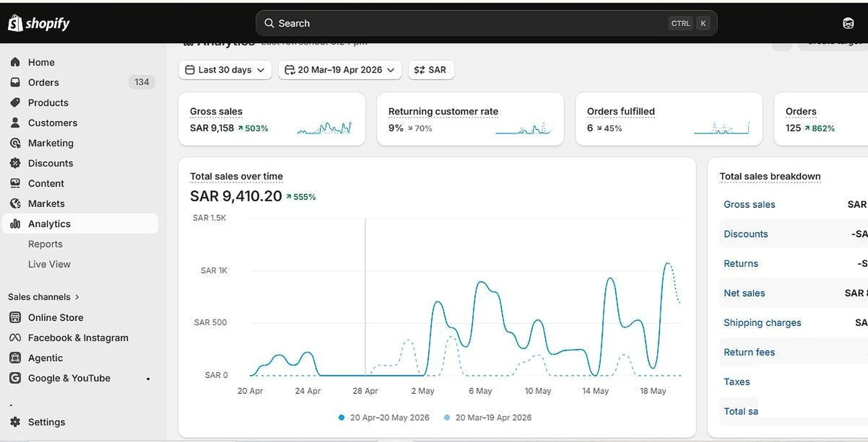
Task: Click the Facebook & Instagram Meta icon
Action: (15, 338)
